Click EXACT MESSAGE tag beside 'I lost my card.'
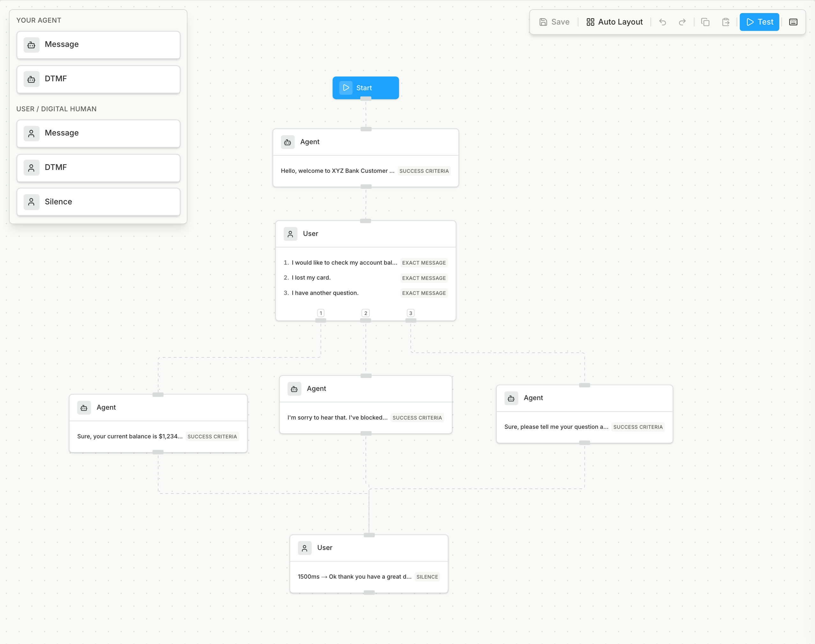815x644 pixels. [x=424, y=278]
